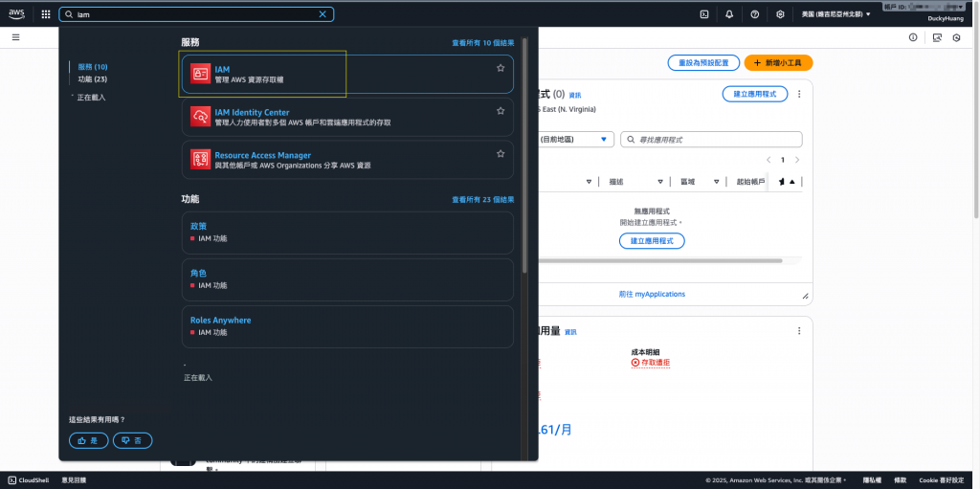This screenshot has height=489, width=980.
Task: Open 資訊 link next to cost usage
Action: point(570,332)
